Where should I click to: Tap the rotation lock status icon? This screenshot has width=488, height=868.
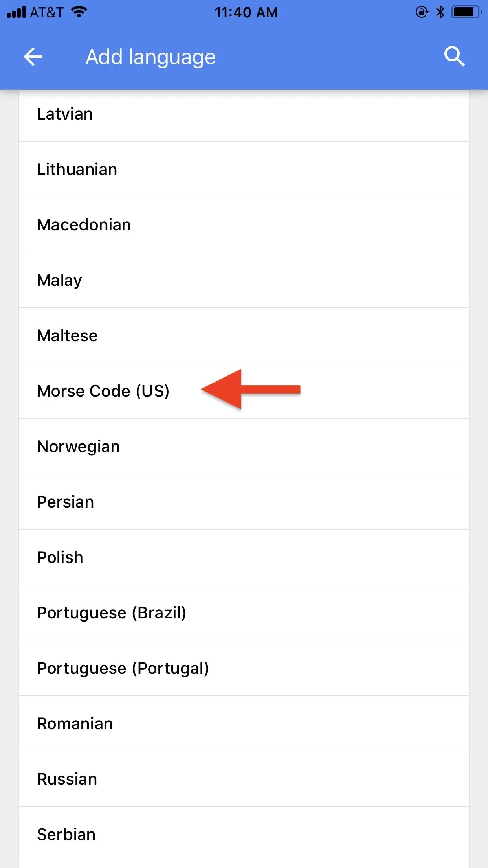[422, 12]
